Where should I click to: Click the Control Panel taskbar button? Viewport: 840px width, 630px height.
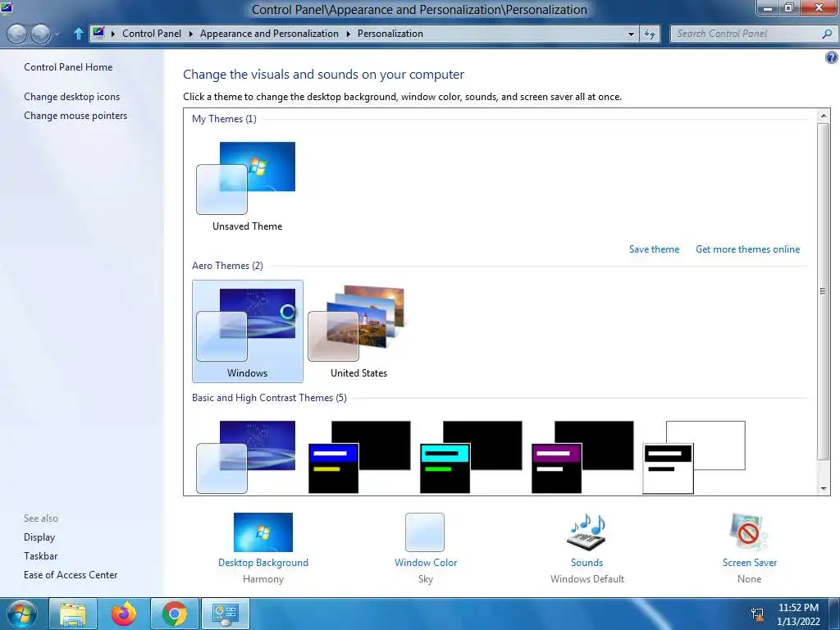coord(226,614)
